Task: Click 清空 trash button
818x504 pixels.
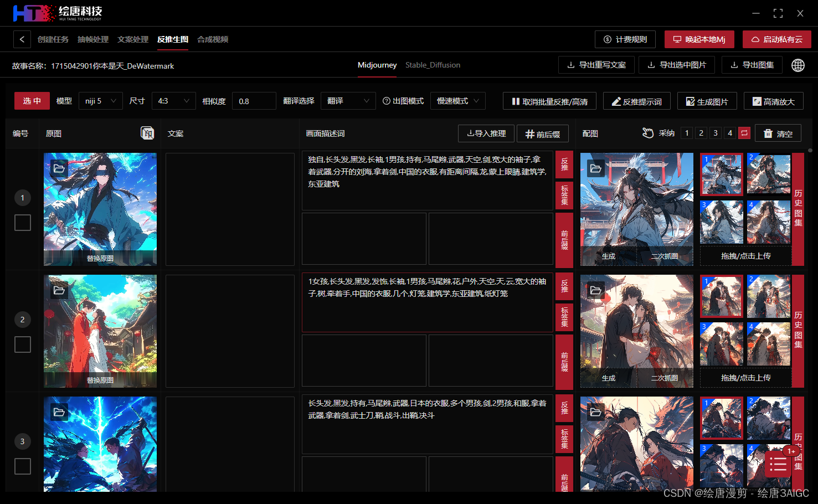Action: [778, 133]
